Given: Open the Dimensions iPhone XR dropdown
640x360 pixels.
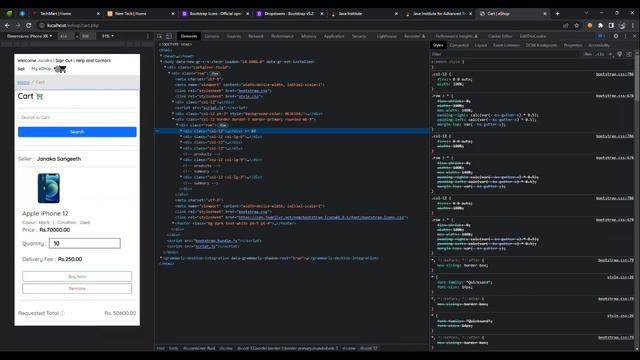Looking at the screenshot, I should tap(29, 36).
